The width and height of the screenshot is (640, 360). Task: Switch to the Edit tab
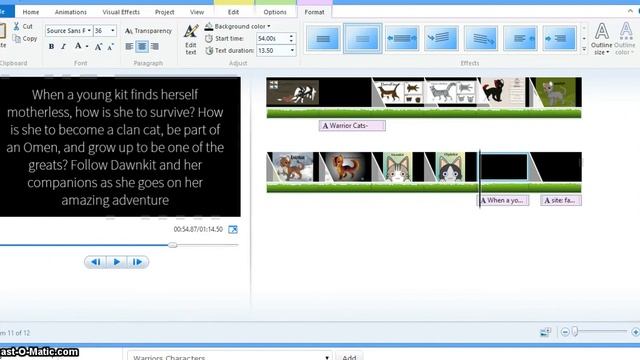pos(233,12)
